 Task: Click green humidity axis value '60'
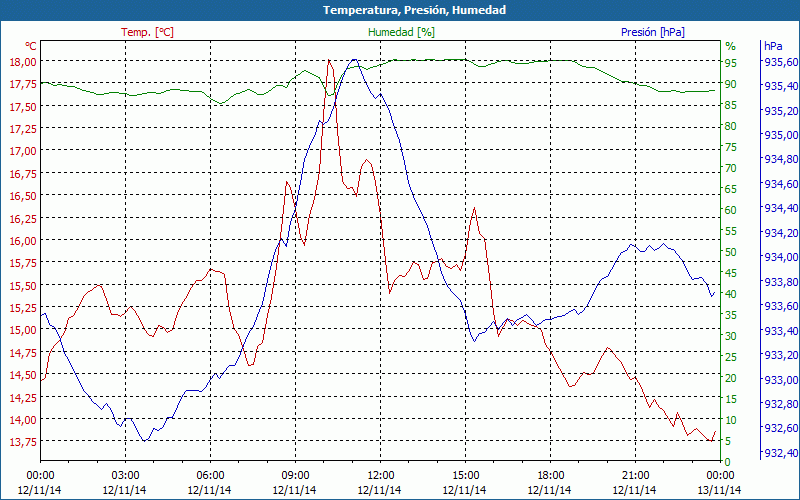(731, 210)
